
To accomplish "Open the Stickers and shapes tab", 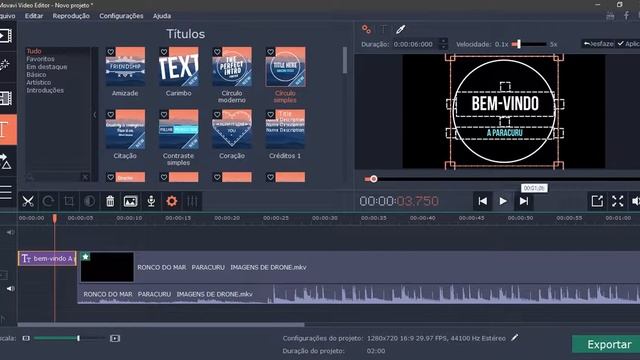I will pos(6,161).
